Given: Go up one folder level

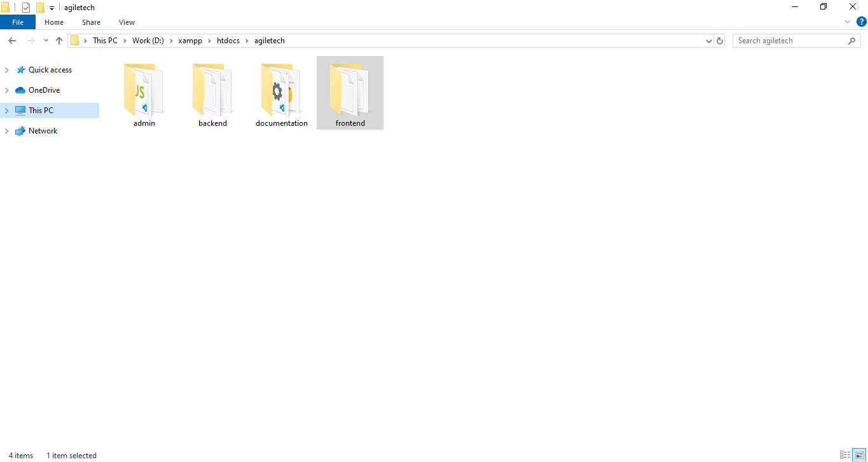Looking at the screenshot, I should [59, 41].
